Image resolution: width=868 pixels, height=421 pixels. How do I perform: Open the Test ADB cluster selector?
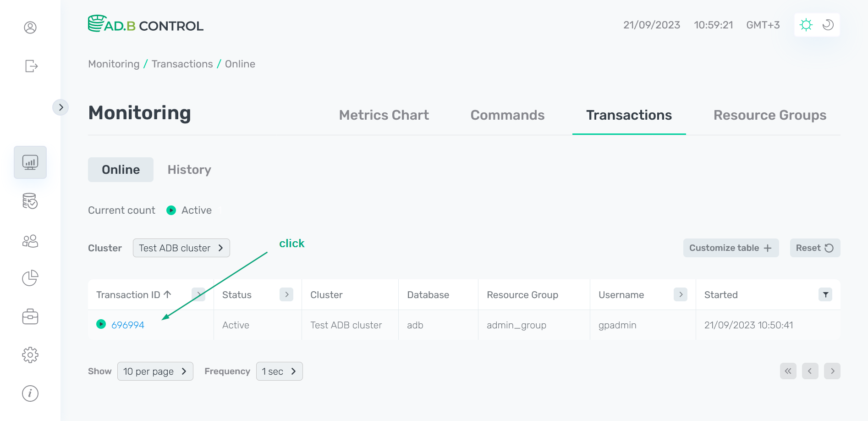tap(181, 248)
